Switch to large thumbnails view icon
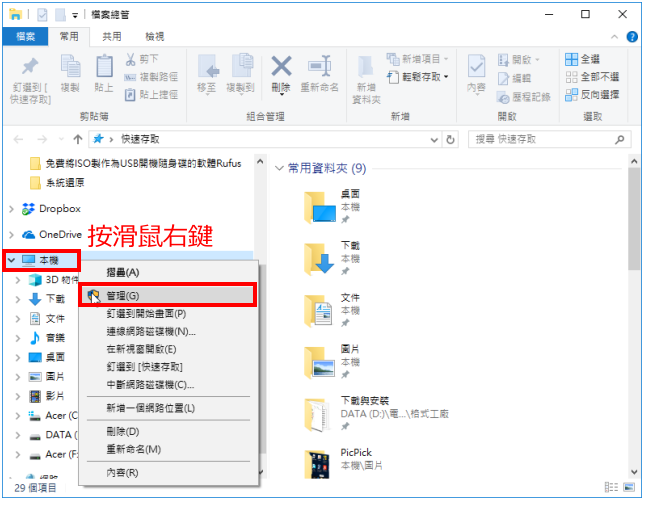This screenshot has width=657, height=507. (x=629, y=487)
